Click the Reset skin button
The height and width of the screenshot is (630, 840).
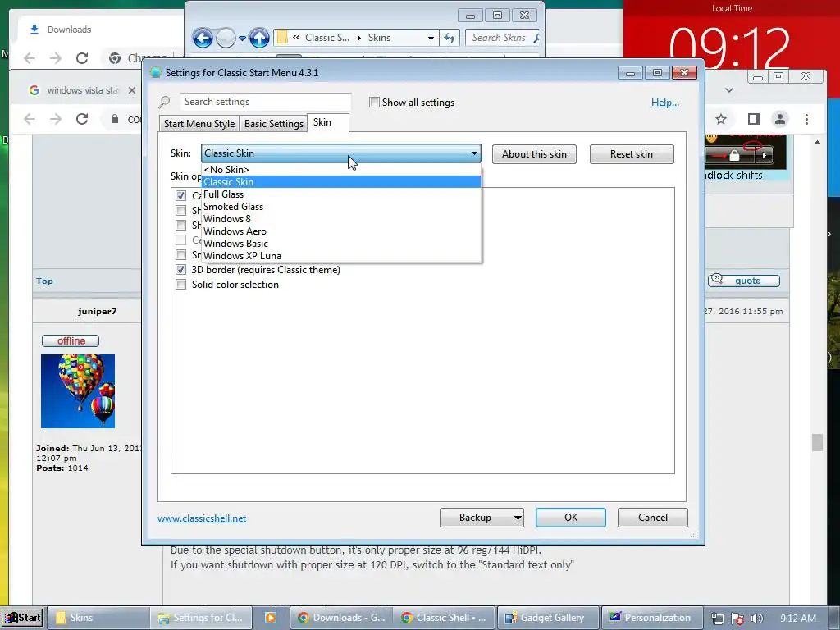[x=632, y=154]
